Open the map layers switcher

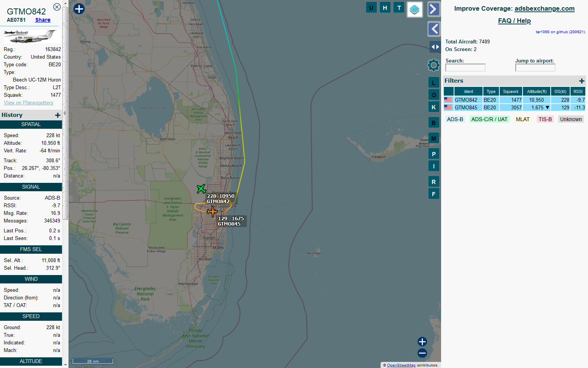[415, 10]
